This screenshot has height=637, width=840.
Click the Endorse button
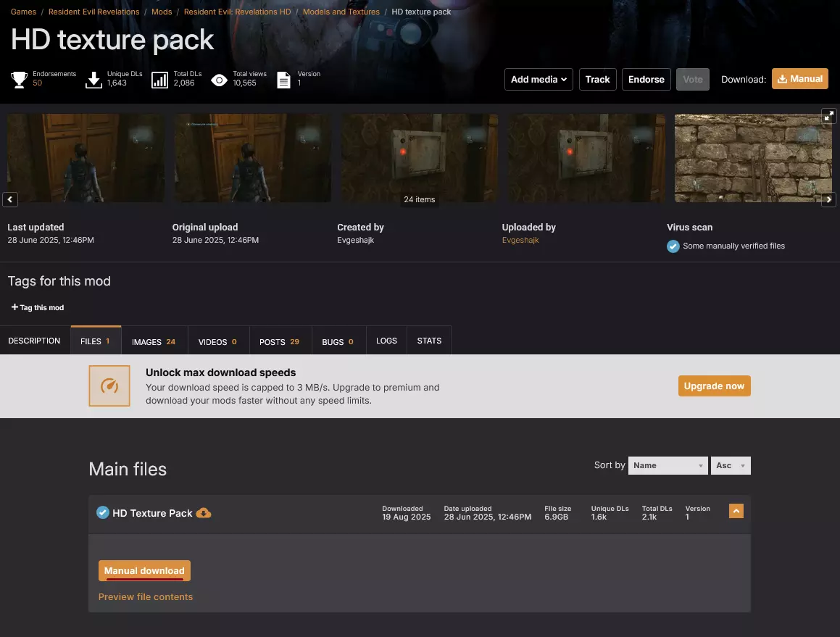click(x=646, y=79)
